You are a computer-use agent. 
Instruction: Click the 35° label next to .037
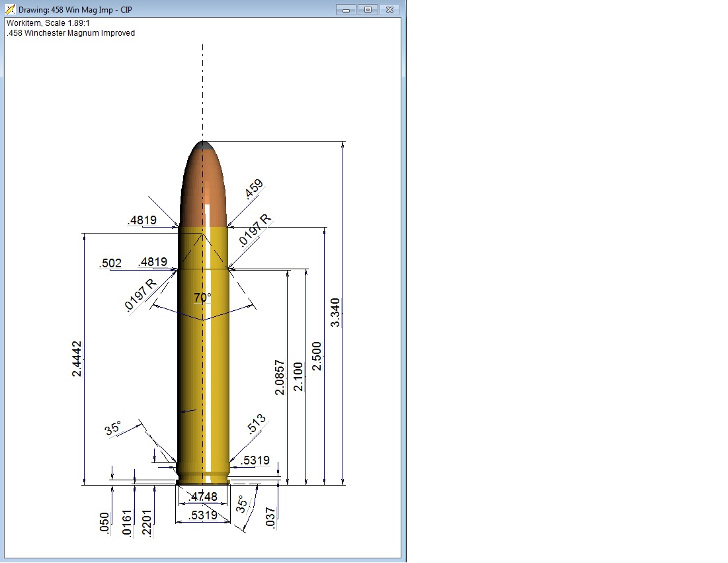coord(243,504)
